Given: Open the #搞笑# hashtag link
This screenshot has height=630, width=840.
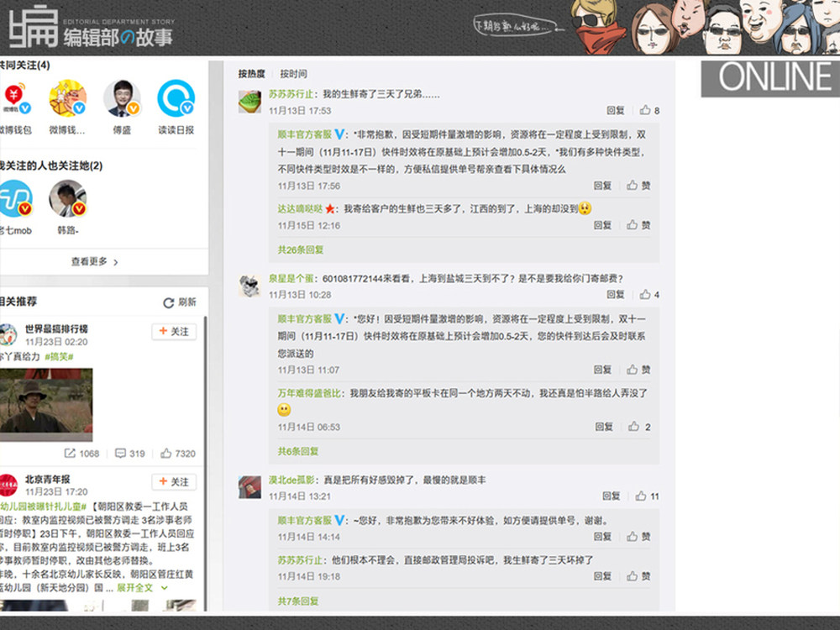Looking at the screenshot, I should pyautogui.click(x=59, y=357).
